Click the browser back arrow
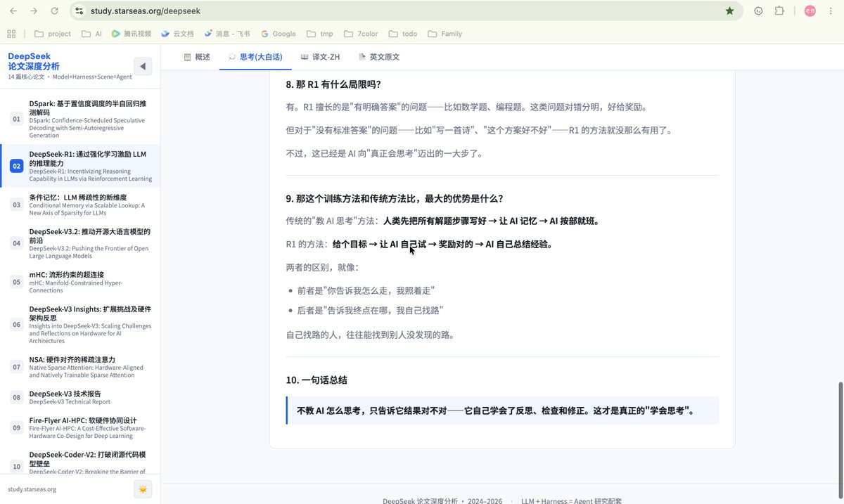 pyautogui.click(x=14, y=11)
